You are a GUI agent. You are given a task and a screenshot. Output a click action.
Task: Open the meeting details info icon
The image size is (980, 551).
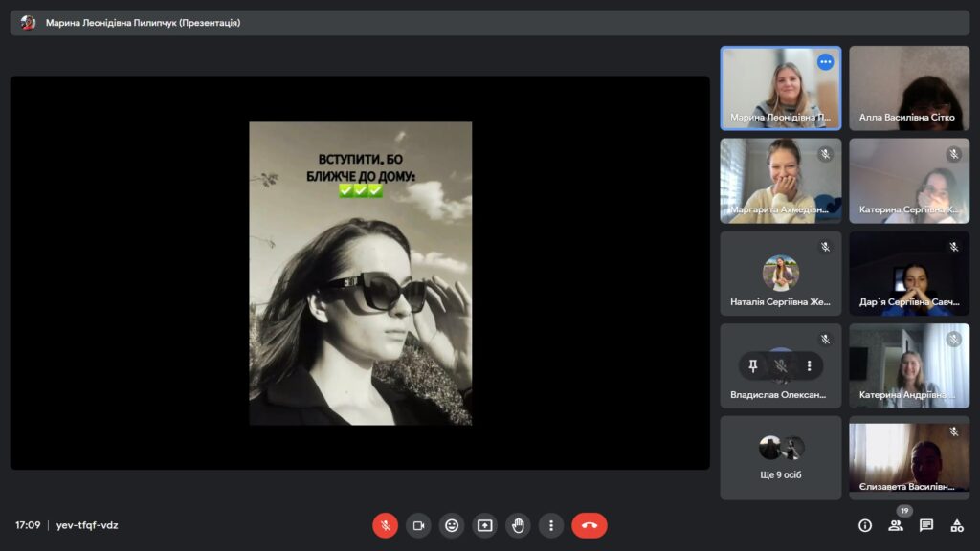[865, 525]
